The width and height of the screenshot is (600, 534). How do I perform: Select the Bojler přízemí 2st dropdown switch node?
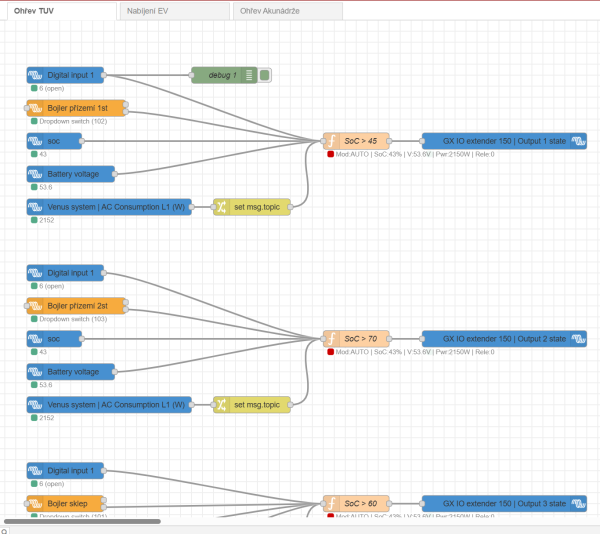tap(76, 306)
